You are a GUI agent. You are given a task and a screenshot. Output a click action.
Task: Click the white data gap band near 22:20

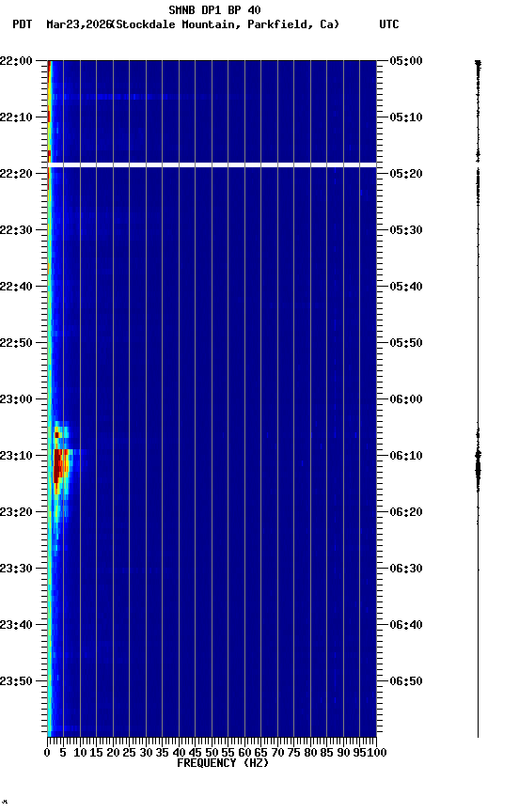(x=212, y=165)
